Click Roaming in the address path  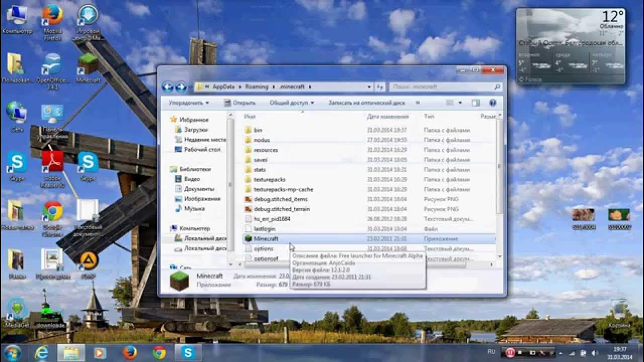click(257, 87)
